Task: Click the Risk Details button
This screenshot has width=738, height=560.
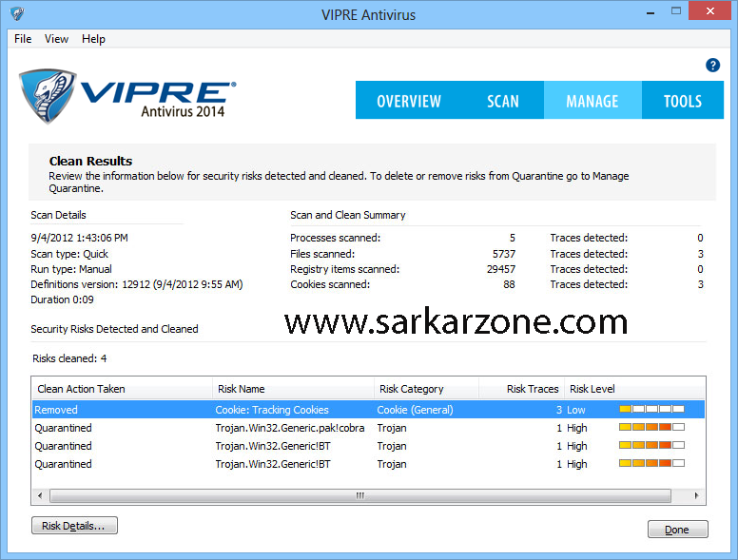Action: 74,526
